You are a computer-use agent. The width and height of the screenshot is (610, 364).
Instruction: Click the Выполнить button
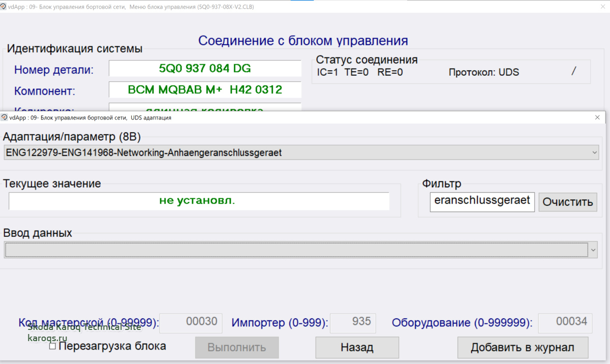tap(237, 348)
